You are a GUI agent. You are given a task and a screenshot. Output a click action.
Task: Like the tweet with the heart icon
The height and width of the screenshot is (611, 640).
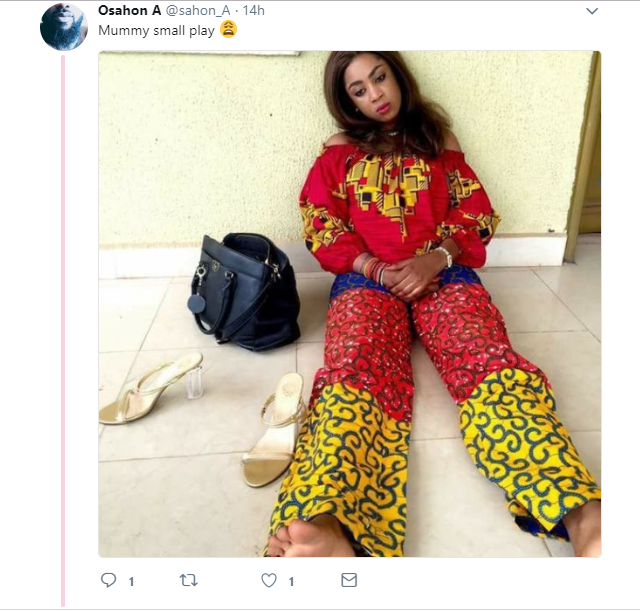pos(268,580)
